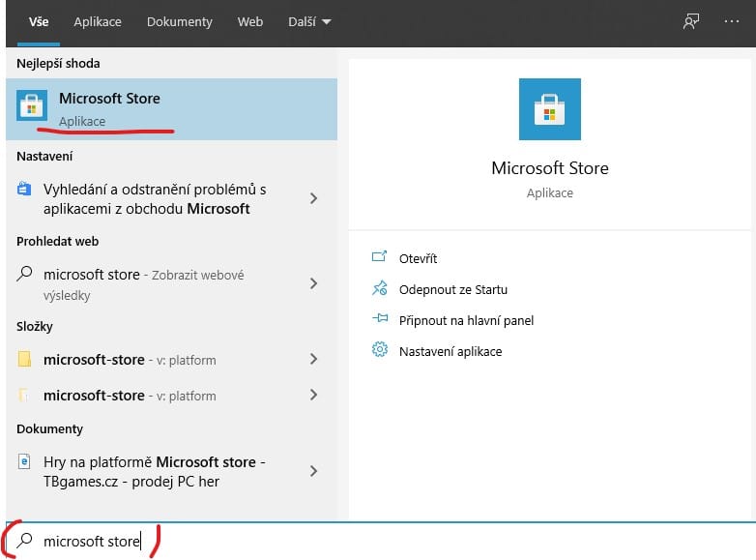Viewport: 756px width, 560px height.
Task: Open the three-dots more options menu
Action: pos(732,21)
